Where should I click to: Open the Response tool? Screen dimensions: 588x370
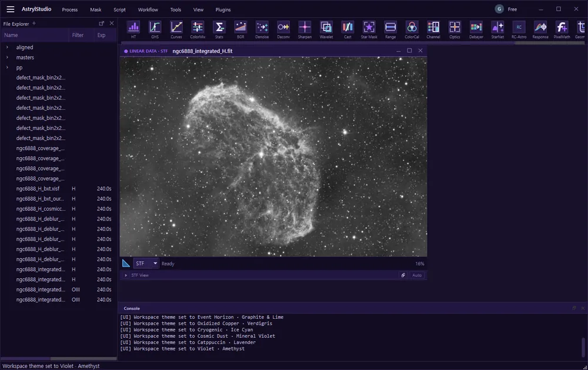click(540, 29)
